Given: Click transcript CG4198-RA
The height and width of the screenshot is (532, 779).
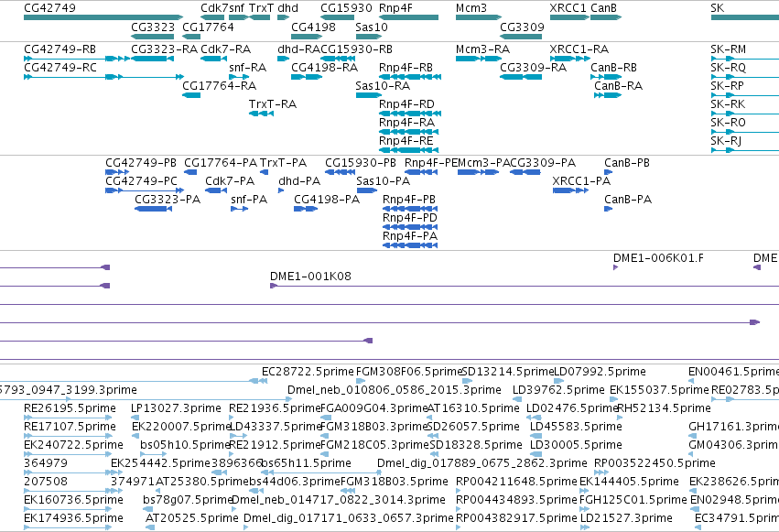Looking at the screenshot, I should pyautogui.click(x=307, y=77).
